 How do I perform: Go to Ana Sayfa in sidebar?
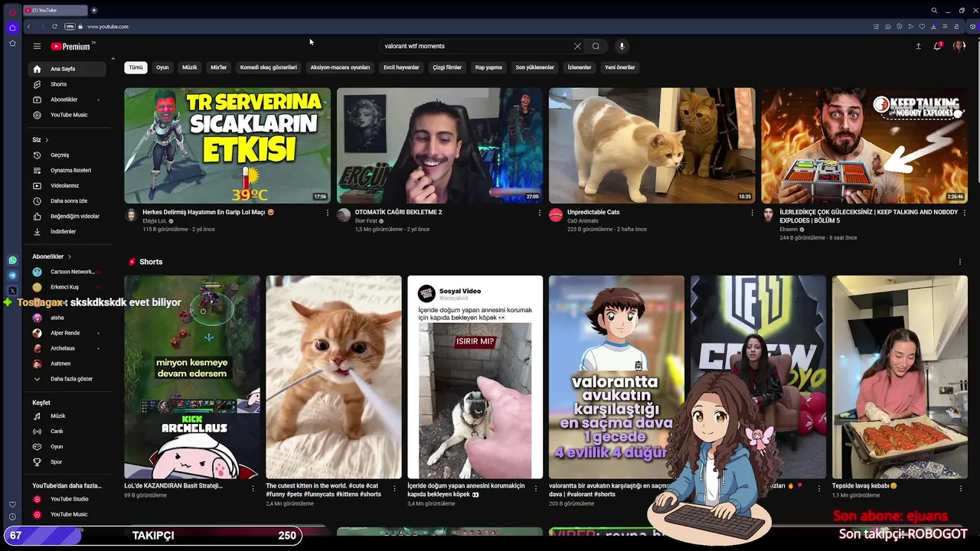click(68, 69)
